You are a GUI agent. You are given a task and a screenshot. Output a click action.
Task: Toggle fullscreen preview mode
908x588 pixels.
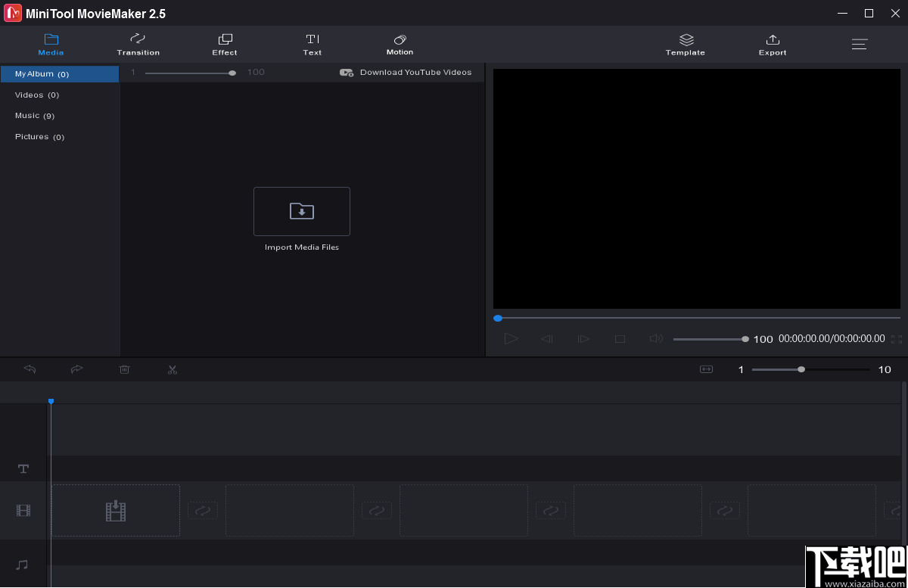point(897,340)
